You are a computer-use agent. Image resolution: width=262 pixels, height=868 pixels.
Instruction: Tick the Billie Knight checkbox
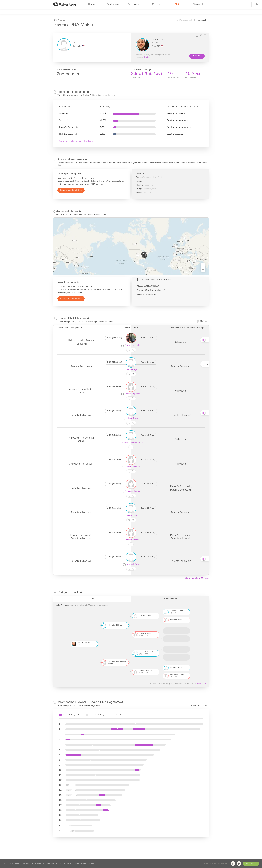coord(125,370)
